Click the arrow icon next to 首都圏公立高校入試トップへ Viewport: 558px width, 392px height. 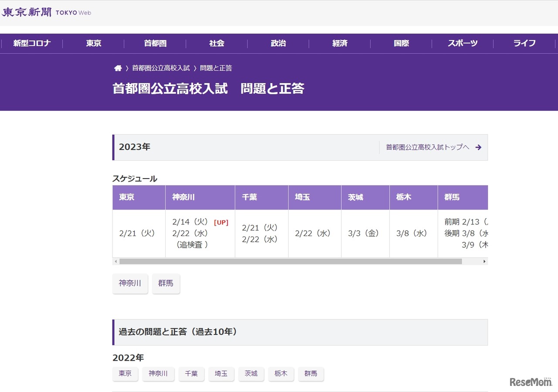pyautogui.click(x=478, y=147)
